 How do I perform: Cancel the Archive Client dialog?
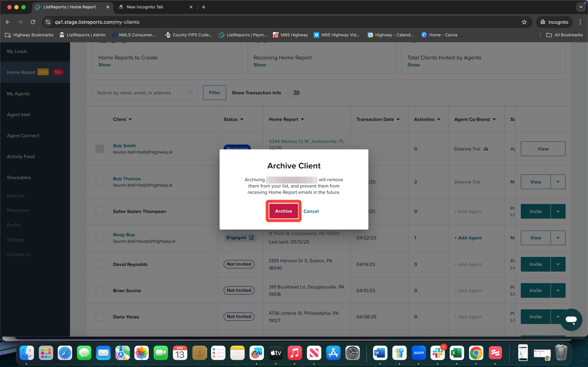[311, 211]
